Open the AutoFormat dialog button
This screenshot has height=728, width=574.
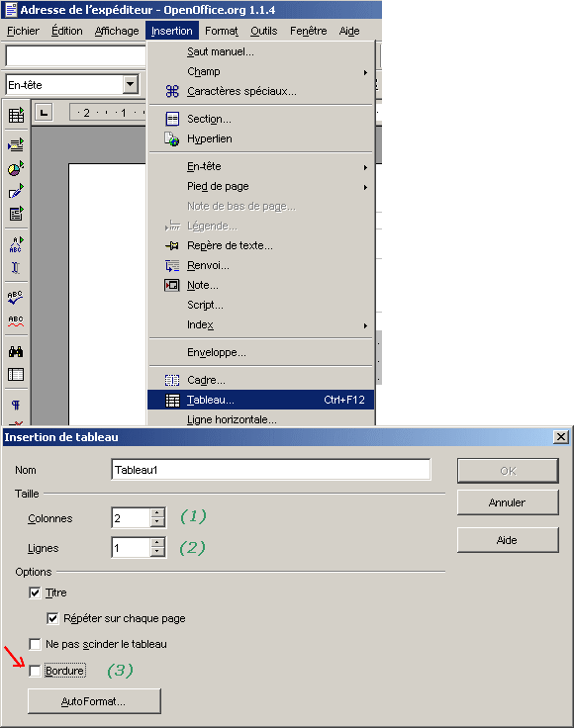pyautogui.click(x=94, y=701)
